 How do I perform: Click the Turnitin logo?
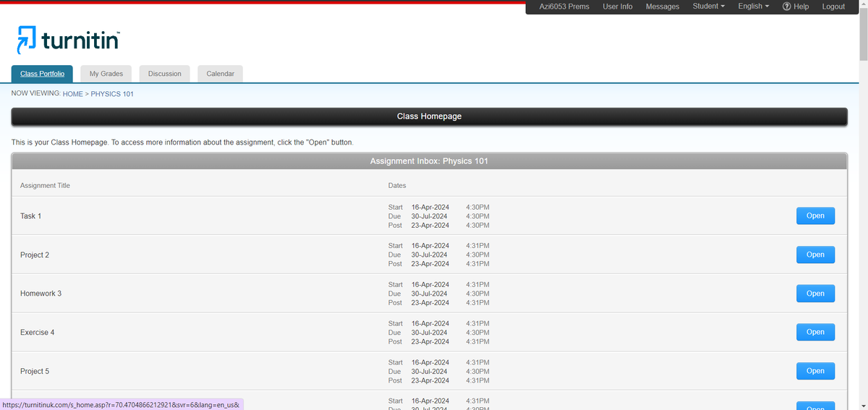click(68, 40)
